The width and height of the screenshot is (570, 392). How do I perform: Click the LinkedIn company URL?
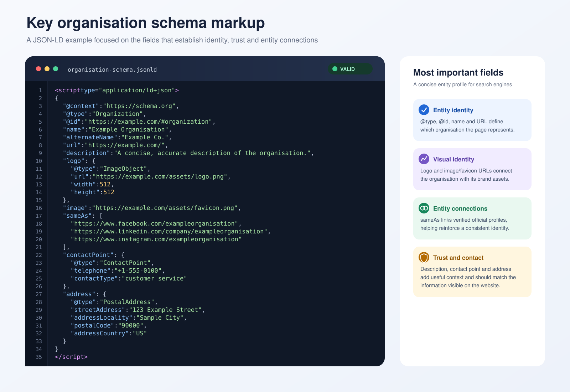point(169,231)
